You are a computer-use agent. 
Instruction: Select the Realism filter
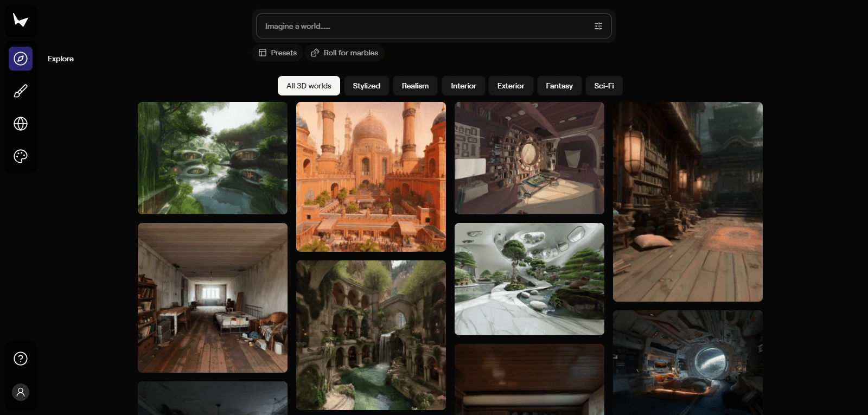[415, 86]
